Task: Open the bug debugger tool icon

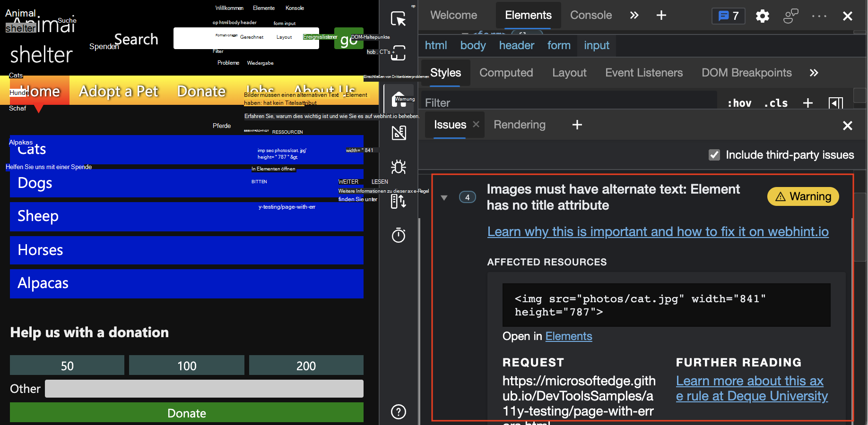Action: pos(399,167)
